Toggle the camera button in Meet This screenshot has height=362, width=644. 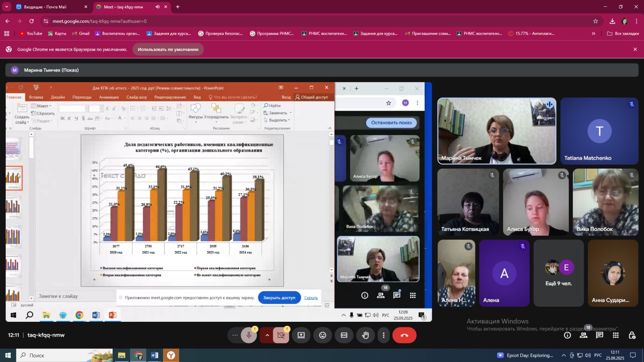click(x=281, y=335)
